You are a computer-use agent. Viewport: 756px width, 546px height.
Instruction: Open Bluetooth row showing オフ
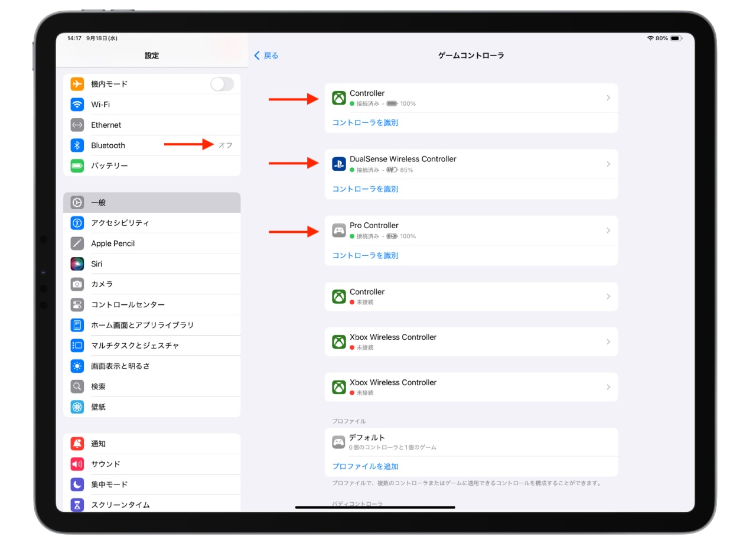click(152, 145)
